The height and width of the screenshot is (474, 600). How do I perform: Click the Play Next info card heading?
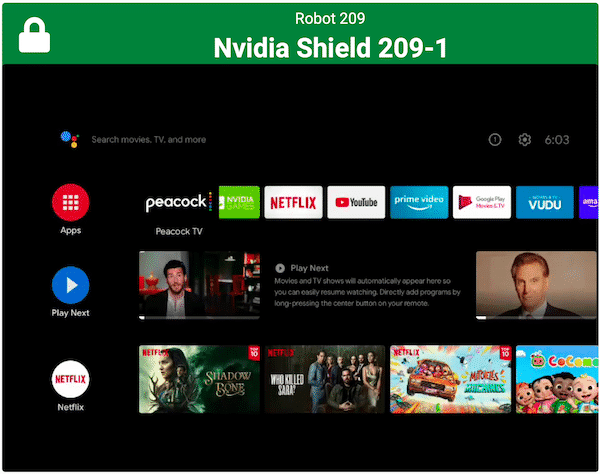tap(309, 268)
